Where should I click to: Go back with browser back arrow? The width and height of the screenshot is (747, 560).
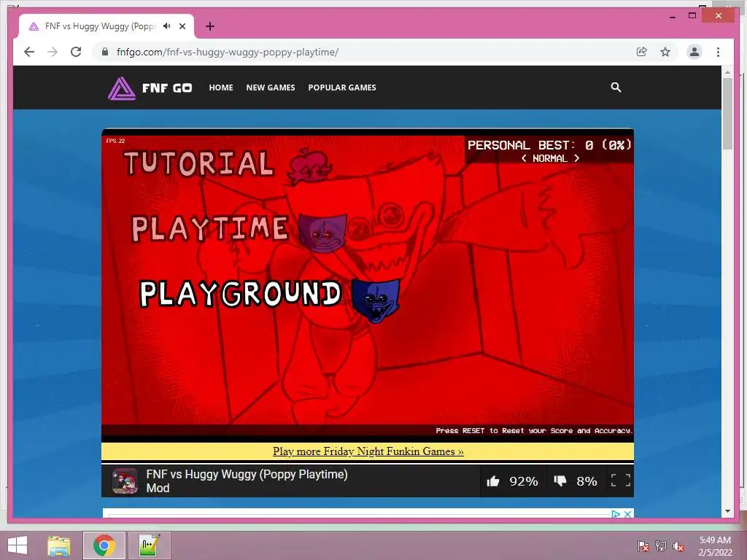[29, 52]
